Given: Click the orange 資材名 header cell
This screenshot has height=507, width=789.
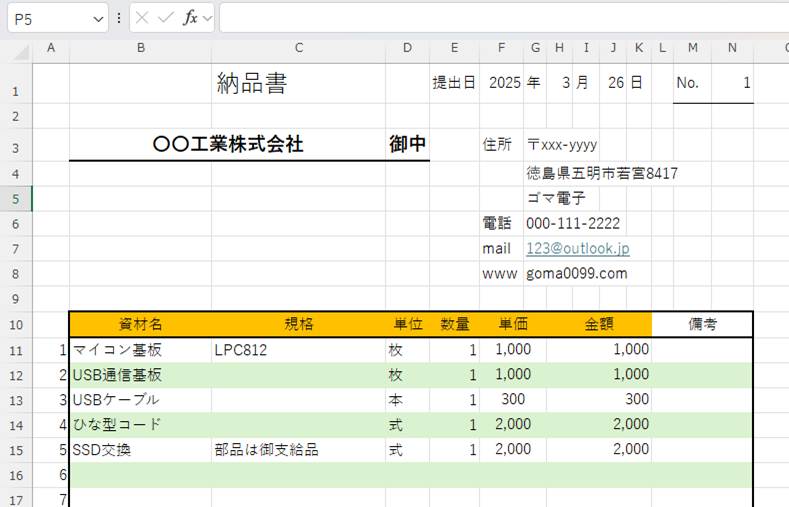Looking at the screenshot, I should click(140, 324).
